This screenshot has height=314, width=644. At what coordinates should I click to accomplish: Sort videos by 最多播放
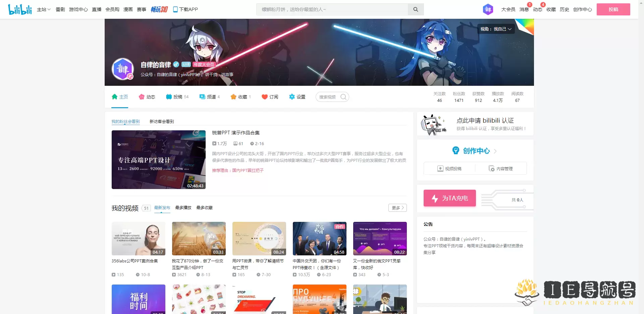[x=183, y=208]
